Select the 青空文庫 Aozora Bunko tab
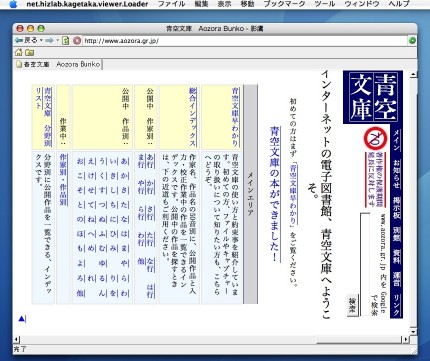The width and height of the screenshot is (430, 361). [58, 64]
